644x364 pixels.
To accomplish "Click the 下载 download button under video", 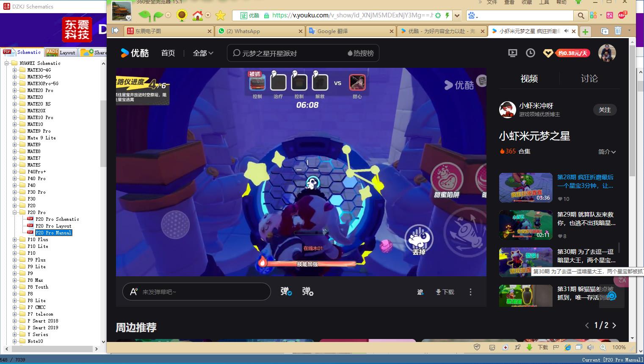I will pos(445,292).
